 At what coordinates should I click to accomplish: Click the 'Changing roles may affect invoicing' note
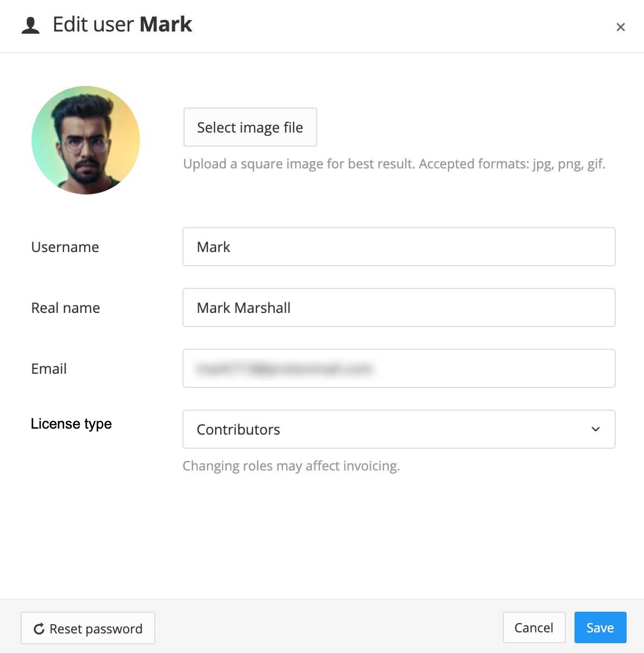pos(291,466)
